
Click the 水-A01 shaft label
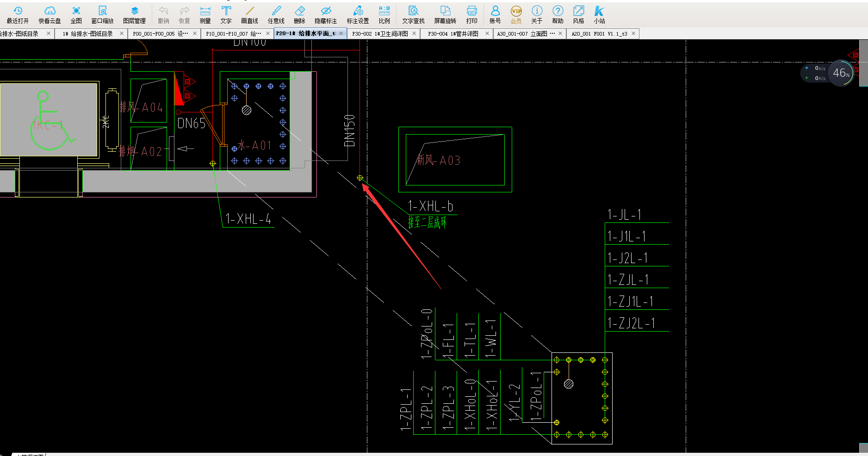[254, 145]
